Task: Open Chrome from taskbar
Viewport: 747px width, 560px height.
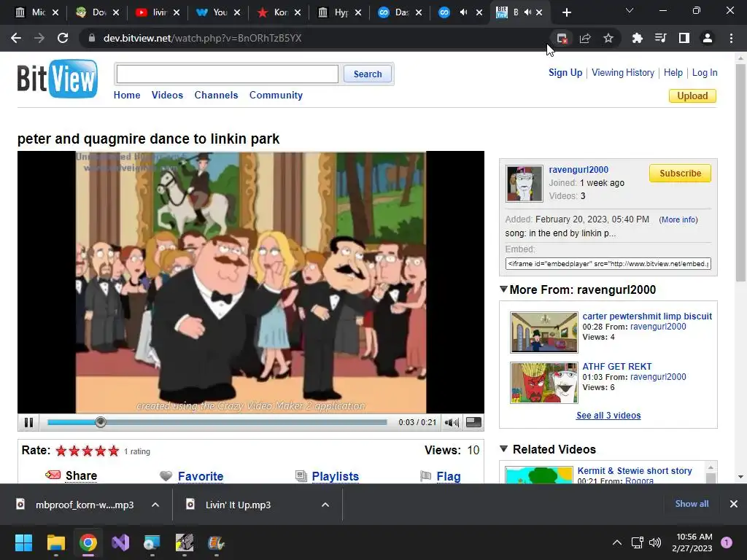Action: [88, 542]
